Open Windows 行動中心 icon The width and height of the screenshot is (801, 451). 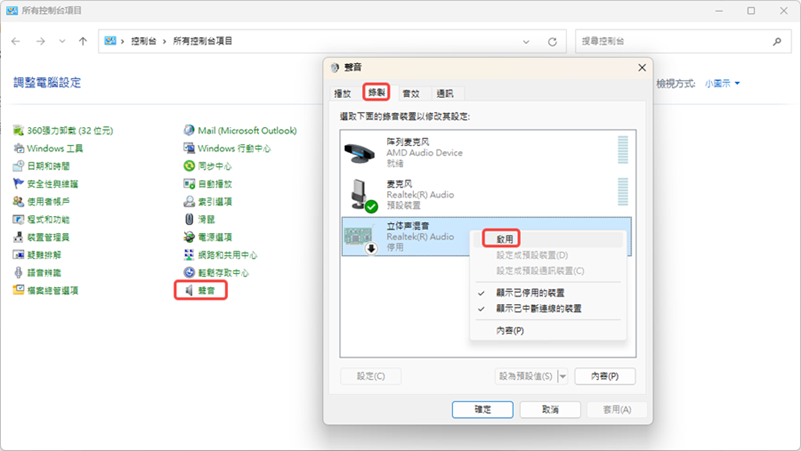point(189,149)
